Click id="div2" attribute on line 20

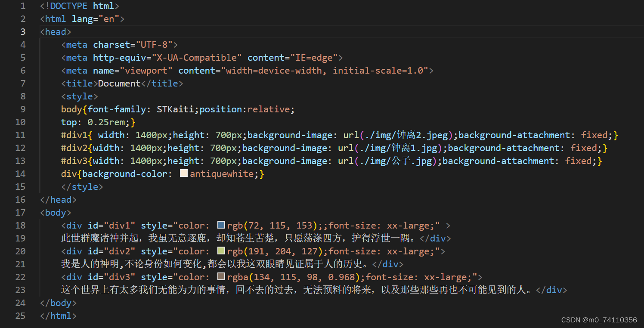(111, 251)
